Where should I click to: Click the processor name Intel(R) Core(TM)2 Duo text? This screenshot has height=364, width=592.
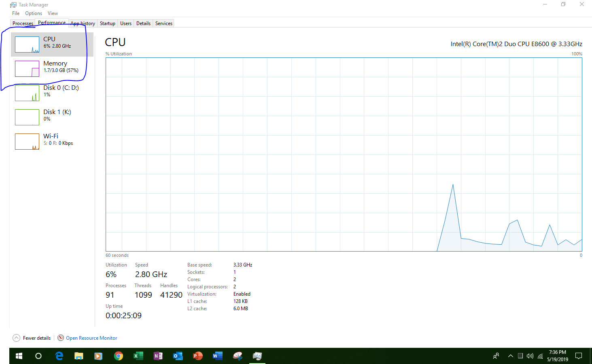(517, 44)
